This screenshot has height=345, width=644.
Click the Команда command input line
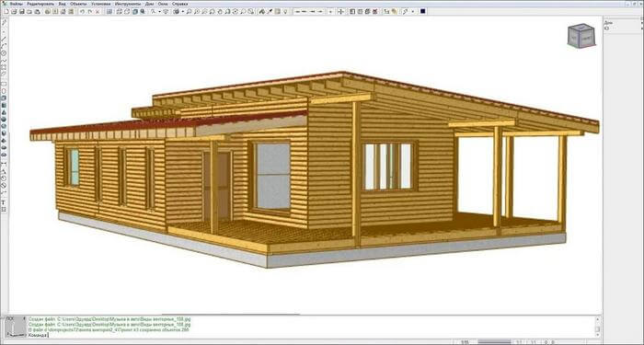(x=310, y=335)
